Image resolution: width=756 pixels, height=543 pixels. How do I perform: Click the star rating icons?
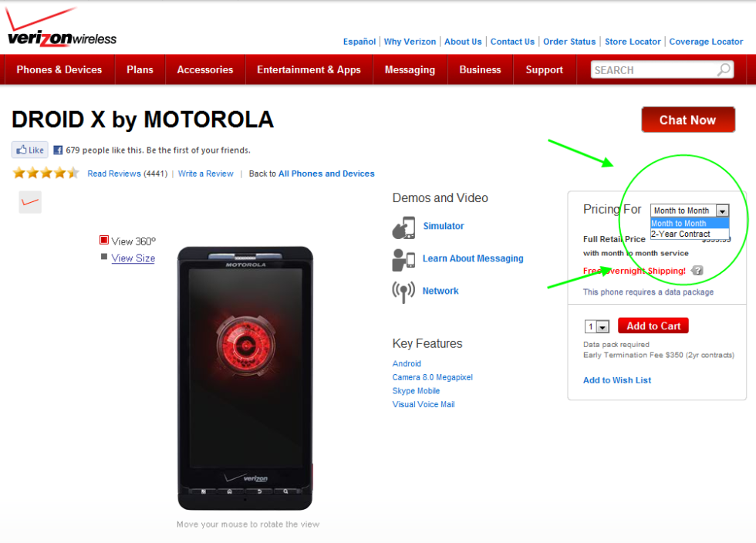click(x=46, y=173)
